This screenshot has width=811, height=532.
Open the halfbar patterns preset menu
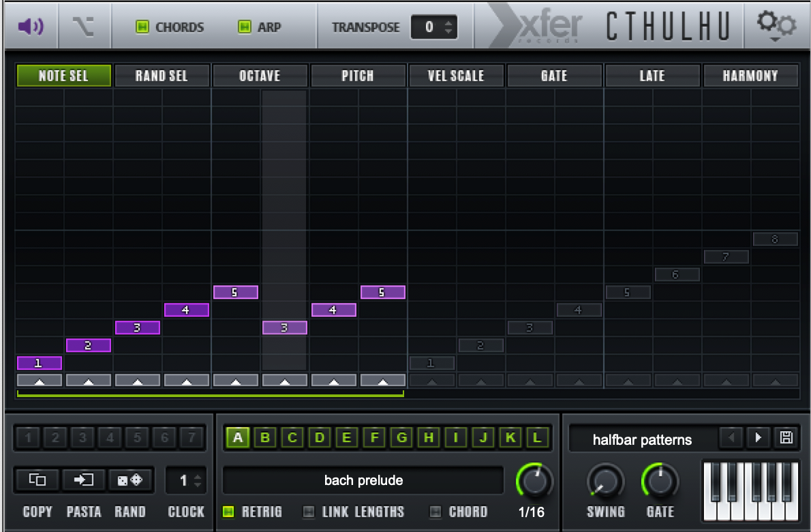[642, 439]
